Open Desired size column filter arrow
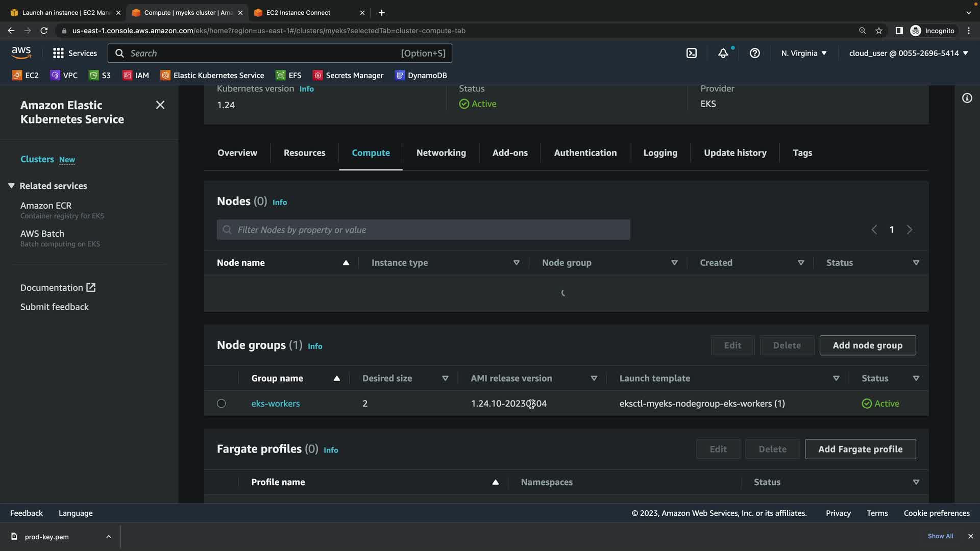Screen dimensions: 980x551 click(x=445, y=379)
